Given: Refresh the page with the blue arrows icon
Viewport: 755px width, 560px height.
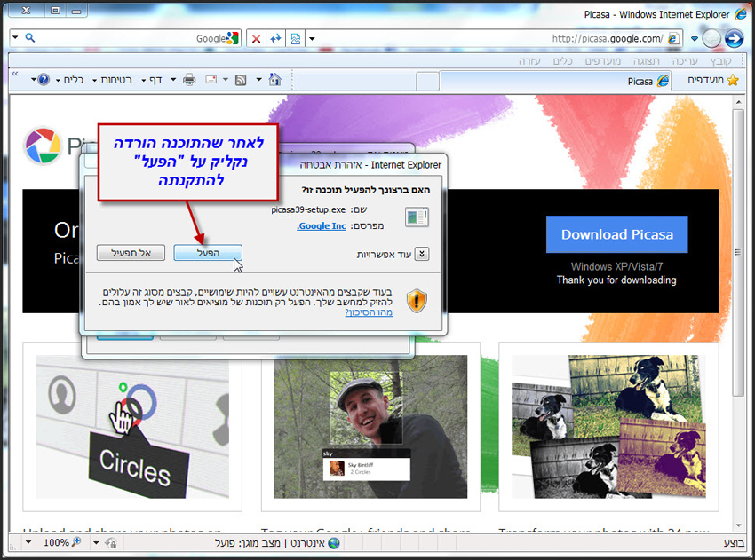Looking at the screenshot, I should (275, 38).
